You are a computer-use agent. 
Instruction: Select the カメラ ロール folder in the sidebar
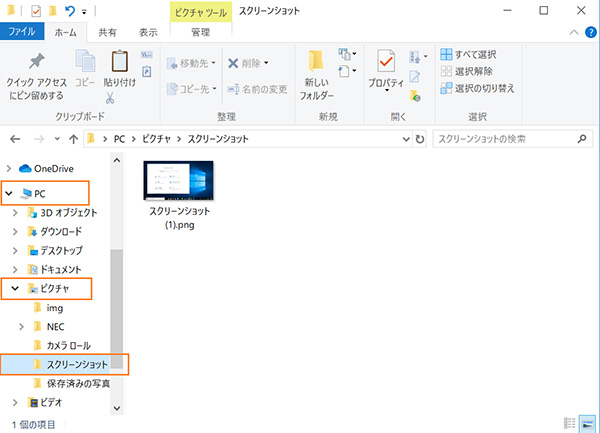pos(76,345)
